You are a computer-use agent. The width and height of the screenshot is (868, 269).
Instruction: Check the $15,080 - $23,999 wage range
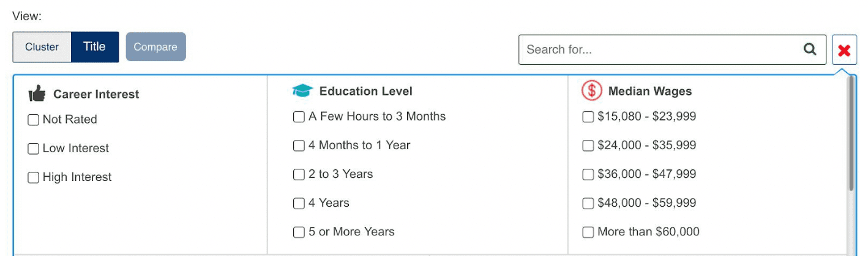coord(588,117)
